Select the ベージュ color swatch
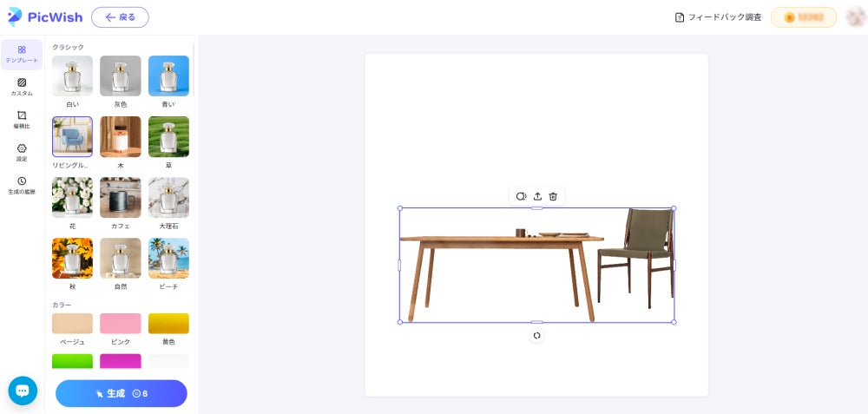The height and width of the screenshot is (414, 868). click(72, 323)
